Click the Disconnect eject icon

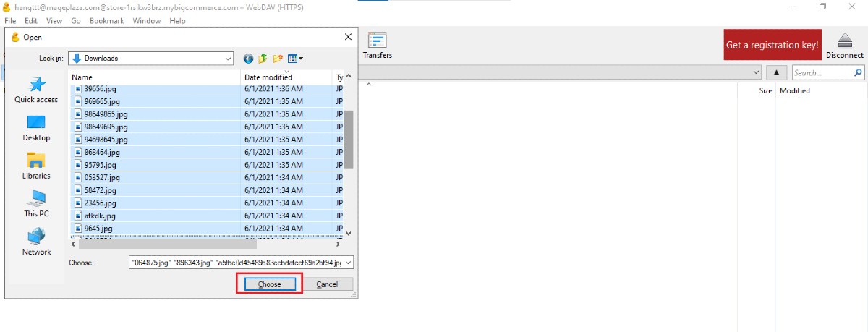click(x=844, y=41)
